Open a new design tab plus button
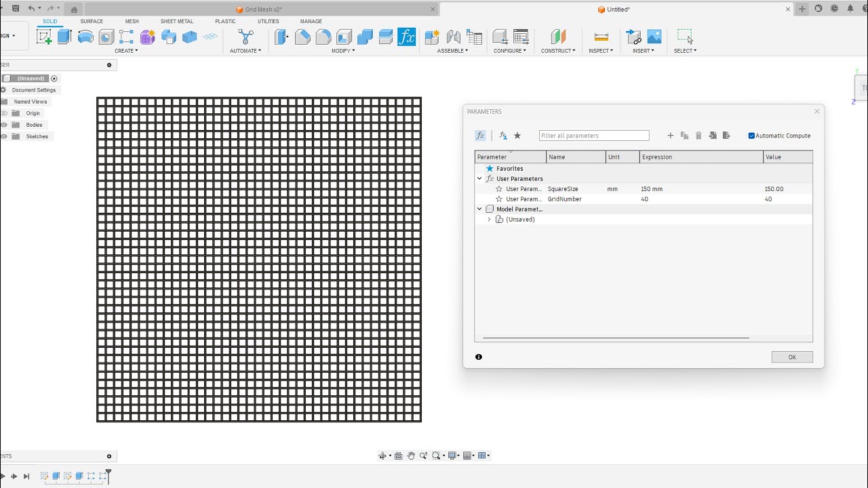The width and height of the screenshot is (868, 488). click(803, 9)
